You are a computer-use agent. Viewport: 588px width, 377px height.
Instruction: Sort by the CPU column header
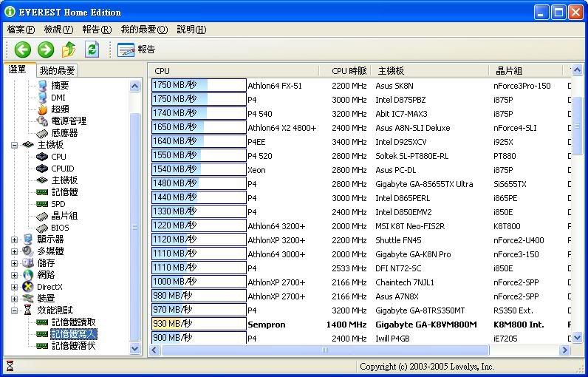236,71
